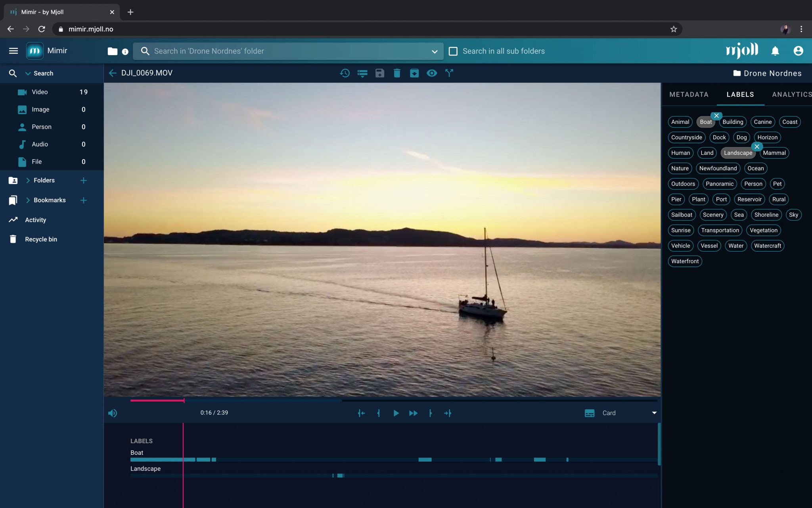Open the Recycle bin
Screen dimensions: 812x508
(x=41, y=239)
